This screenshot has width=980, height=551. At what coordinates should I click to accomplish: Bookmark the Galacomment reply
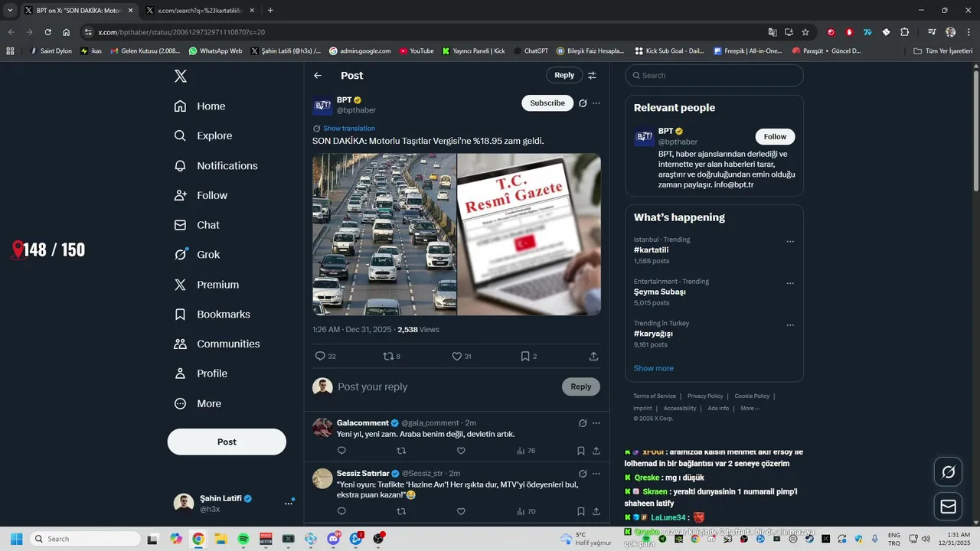tap(581, 451)
